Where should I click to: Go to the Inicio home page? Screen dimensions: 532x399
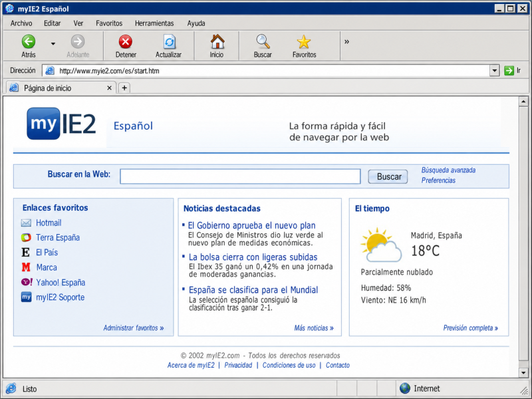(217, 47)
